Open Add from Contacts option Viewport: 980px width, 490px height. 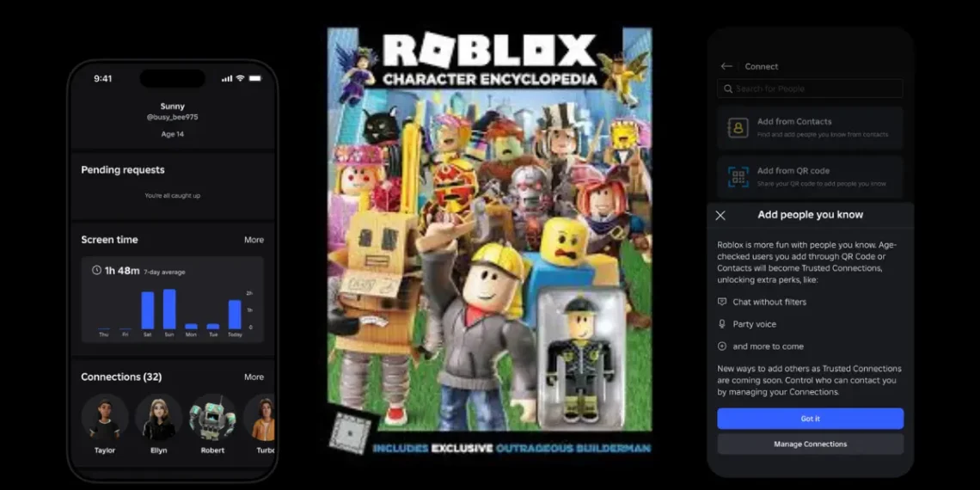[810, 127]
